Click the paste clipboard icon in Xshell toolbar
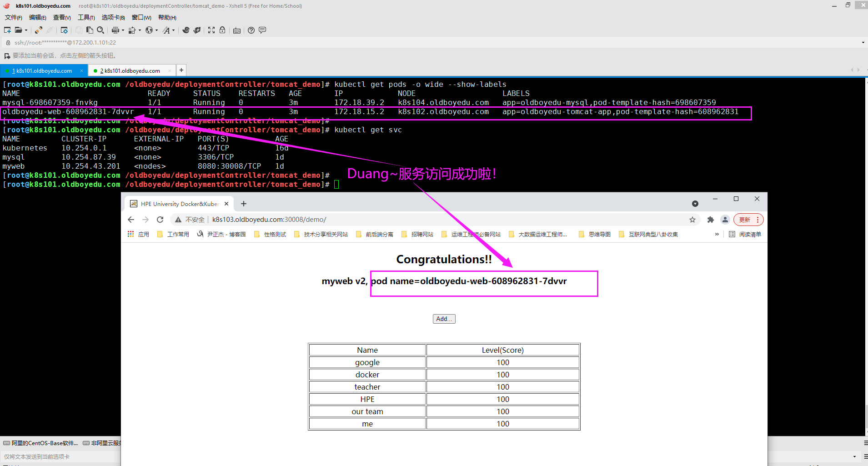This screenshot has width=868, height=466. [x=90, y=30]
